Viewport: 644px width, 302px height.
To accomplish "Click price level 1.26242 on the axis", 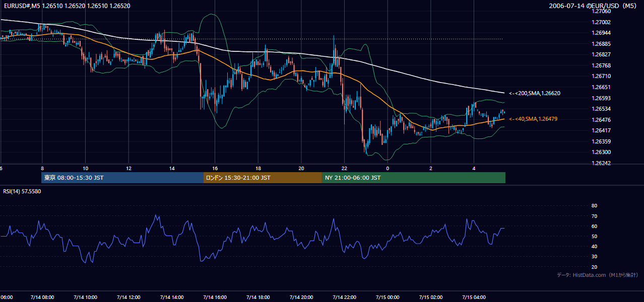I will (601, 163).
